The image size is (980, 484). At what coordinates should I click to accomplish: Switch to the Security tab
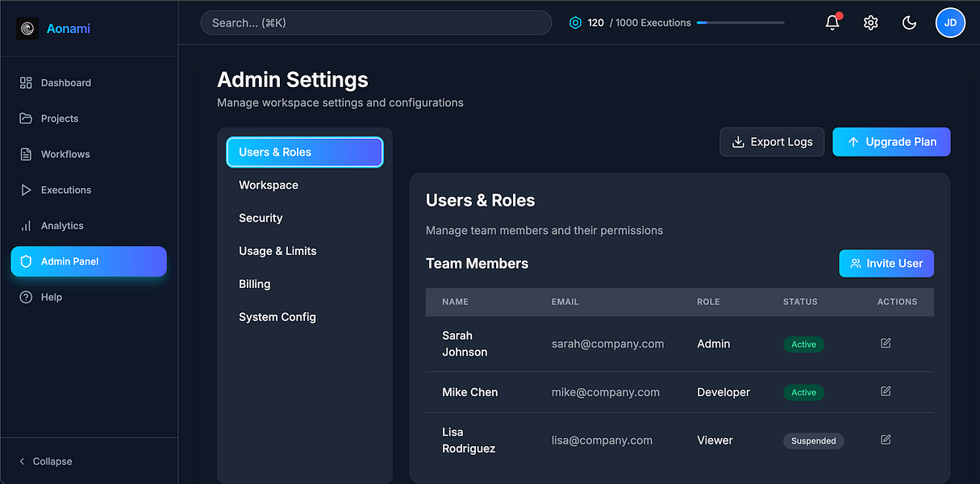click(x=305, y=219)
